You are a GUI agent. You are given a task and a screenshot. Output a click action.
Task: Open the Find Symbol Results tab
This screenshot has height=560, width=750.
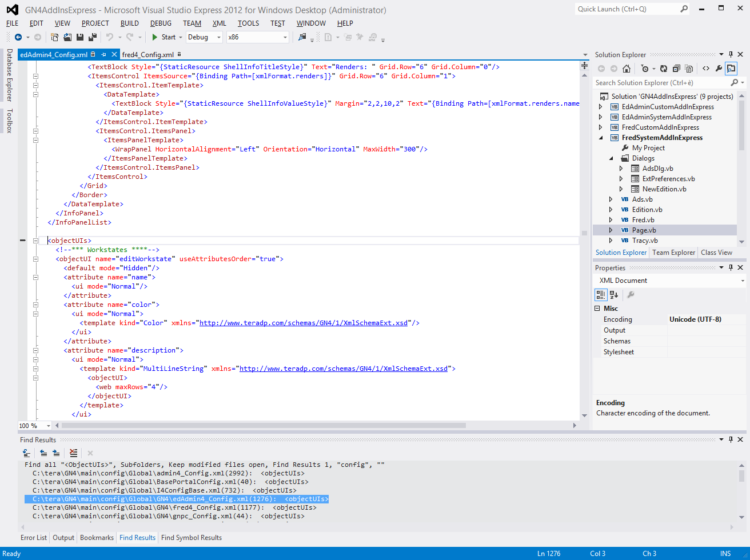pos(192,538)
